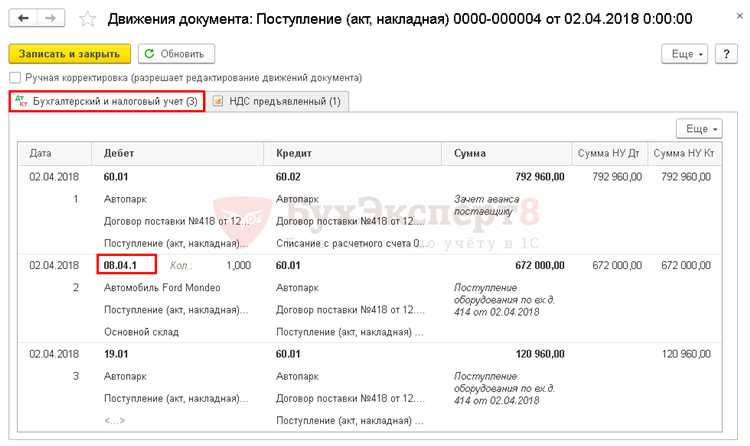Viewport: 750px width, 446px height.
Task: Click Сумма НУ Кт value 120 960,00
Action: click(x=686, y=354)
